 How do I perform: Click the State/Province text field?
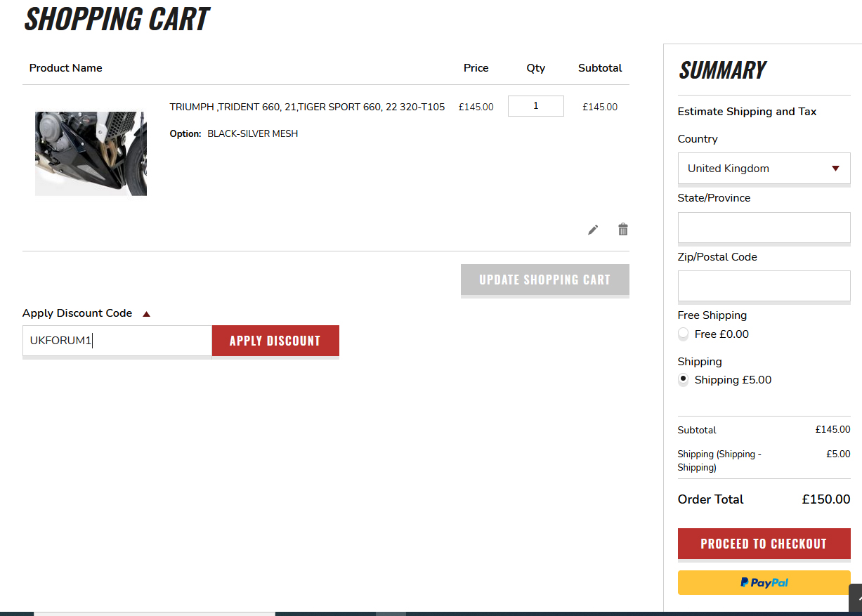[764, 228]
